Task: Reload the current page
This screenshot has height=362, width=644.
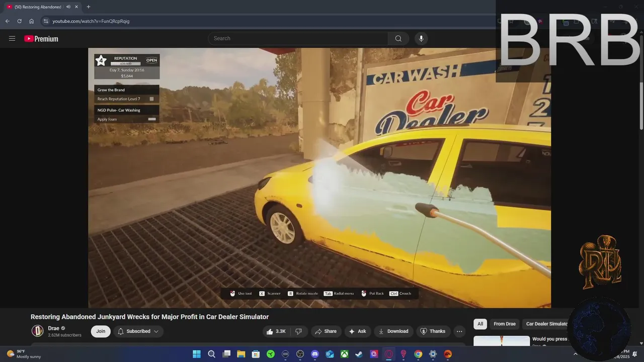Action: [x=19, y=21]
